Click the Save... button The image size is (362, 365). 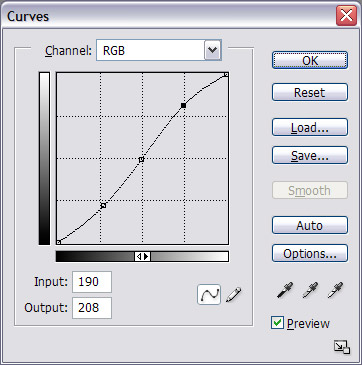[x=310, y=155]
